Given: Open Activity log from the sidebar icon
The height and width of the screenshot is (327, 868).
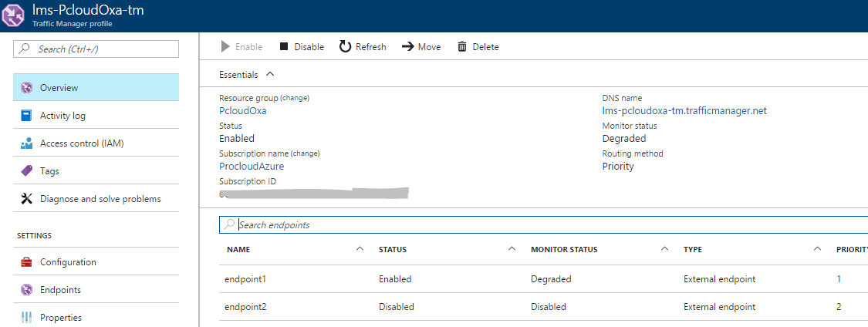Looking at the screenshot, I should [x=26, y=116].
